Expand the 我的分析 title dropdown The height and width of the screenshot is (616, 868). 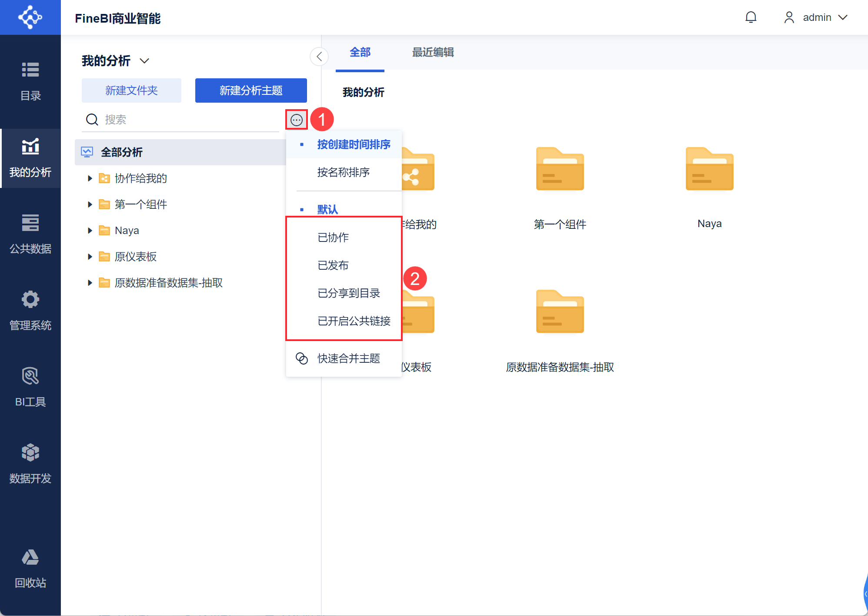144,61
